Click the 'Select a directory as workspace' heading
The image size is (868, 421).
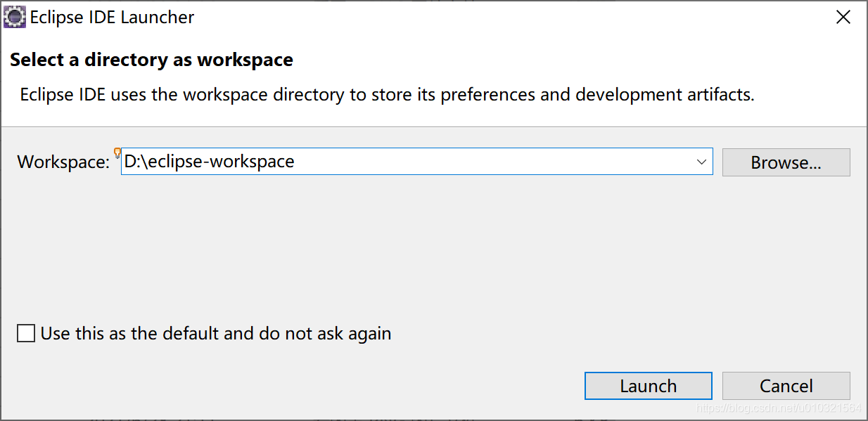pos(151,60)
